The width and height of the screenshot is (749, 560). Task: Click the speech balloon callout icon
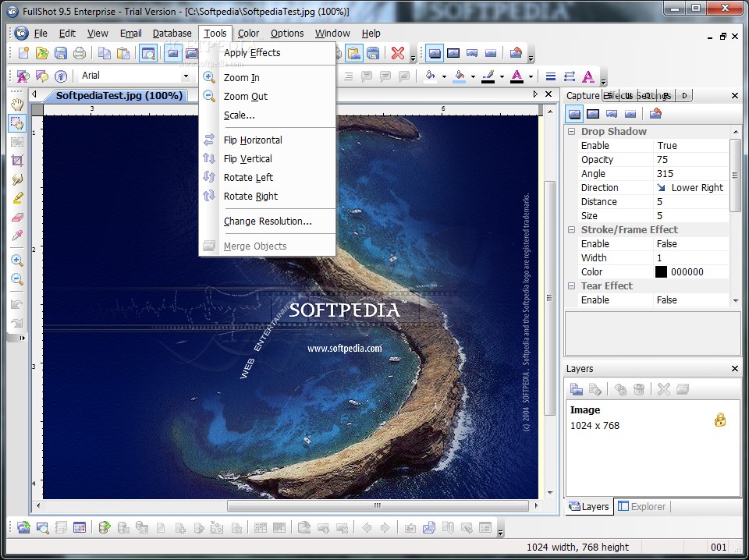click(42, 76)
